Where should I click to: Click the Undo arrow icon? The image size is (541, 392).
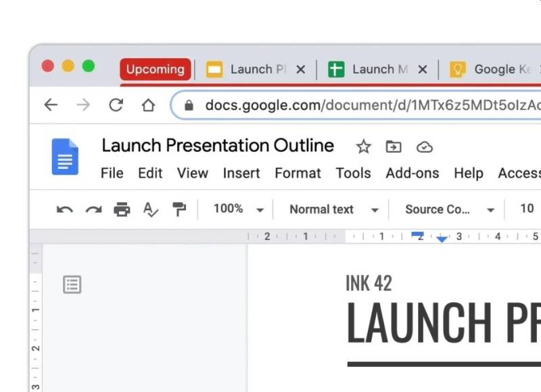point(65,210)
